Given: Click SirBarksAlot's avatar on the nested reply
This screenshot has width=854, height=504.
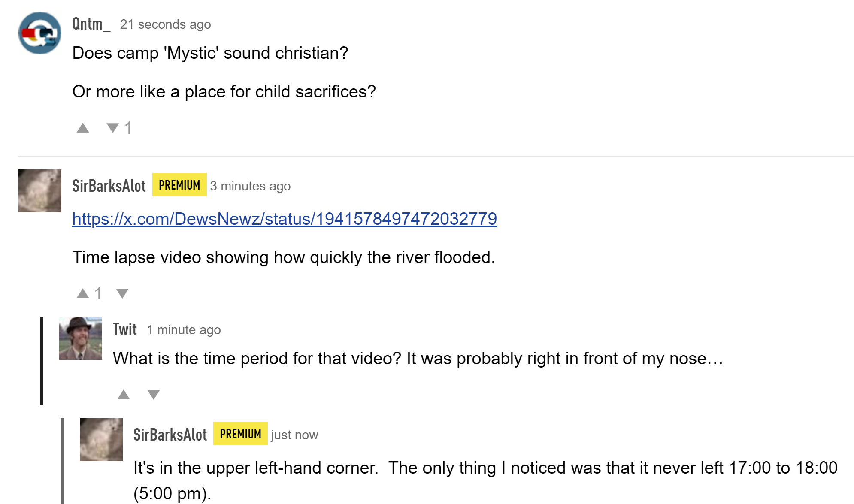Looking at the screenshot, I should coord(101,440).
